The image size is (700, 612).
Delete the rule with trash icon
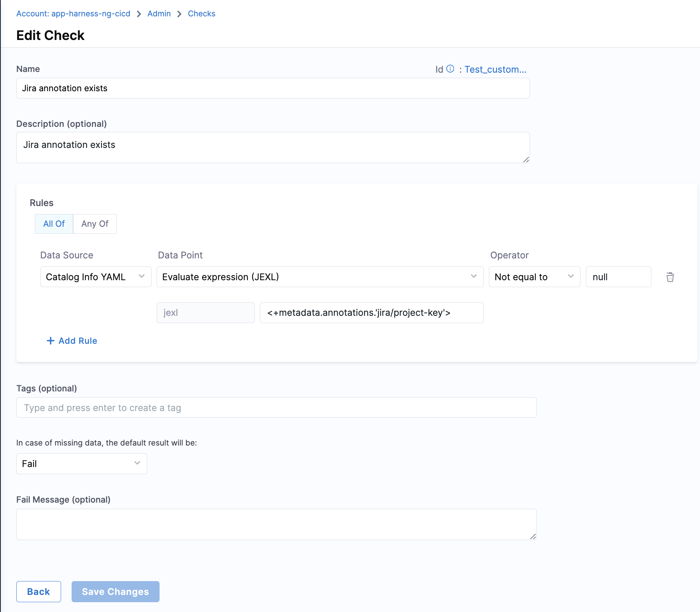[x=670, y=277]
